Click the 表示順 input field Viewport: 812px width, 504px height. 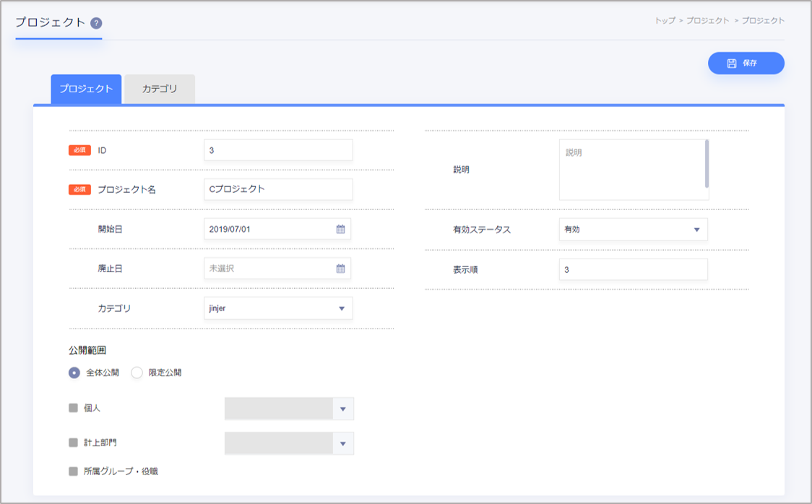(633, 269)
